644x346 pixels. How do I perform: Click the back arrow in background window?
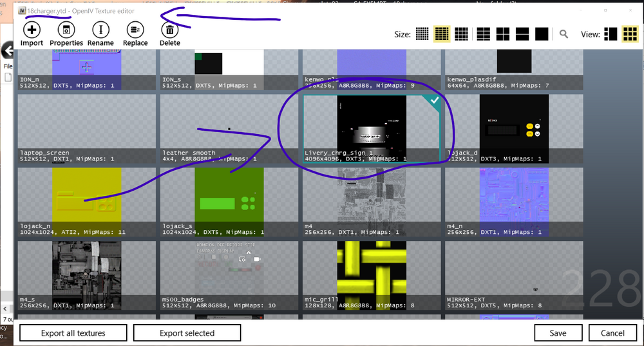pyautogui.click(x=7, y=51)
